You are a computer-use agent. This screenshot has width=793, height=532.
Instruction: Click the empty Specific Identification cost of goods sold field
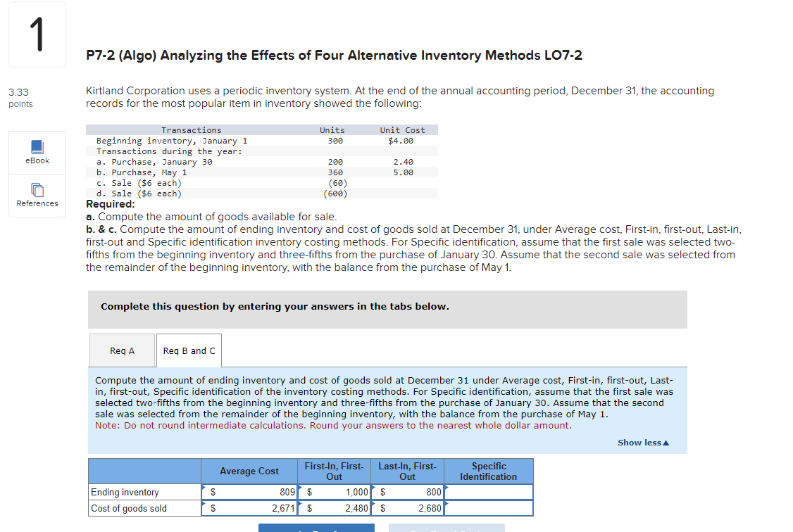(489, 507)
